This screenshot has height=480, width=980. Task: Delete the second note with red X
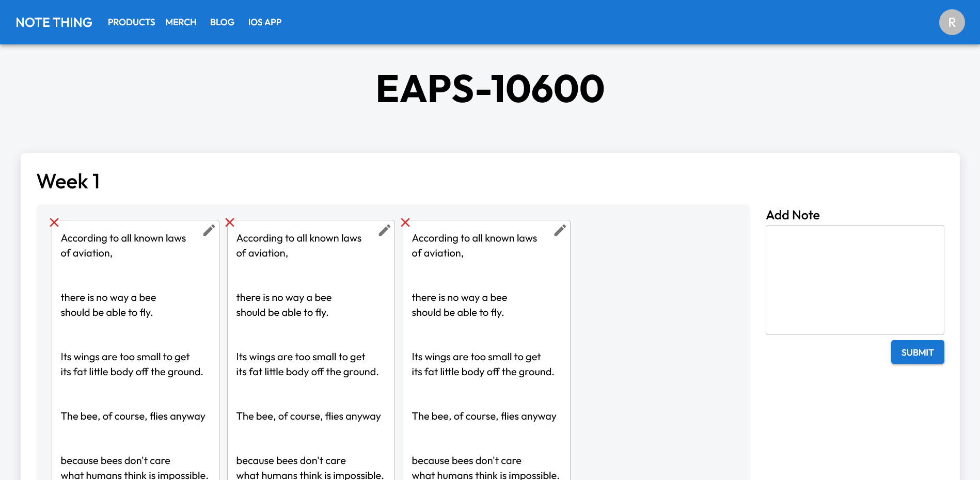click(x=230, y=222)
